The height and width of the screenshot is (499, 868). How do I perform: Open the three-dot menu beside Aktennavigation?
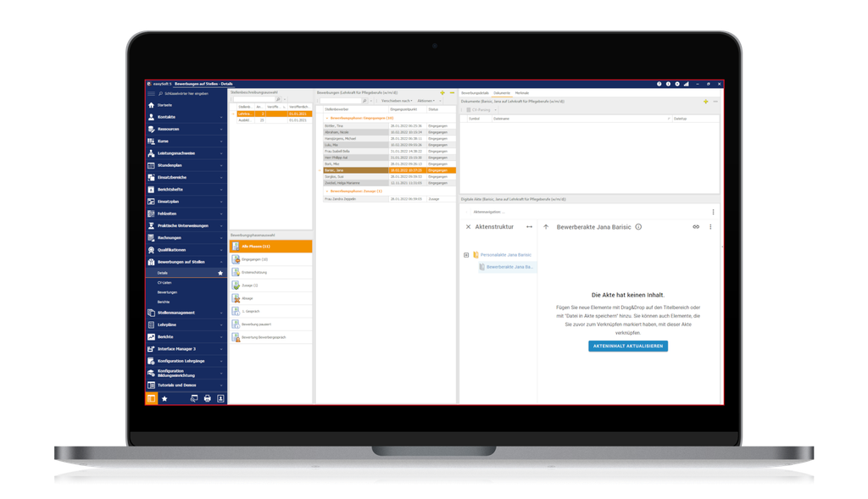pos(713,213)
